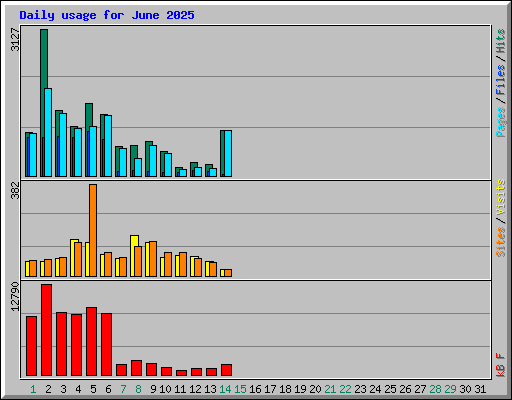Viewport: 512px width, 400px height.
Task: Click the Files legend label
Action: [x=500, y=80]
